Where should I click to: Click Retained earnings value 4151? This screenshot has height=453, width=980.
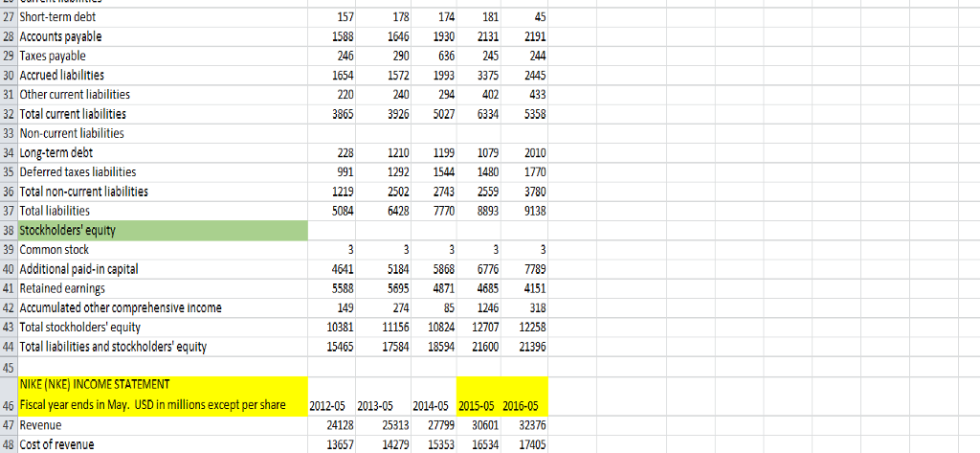(525, 288)
